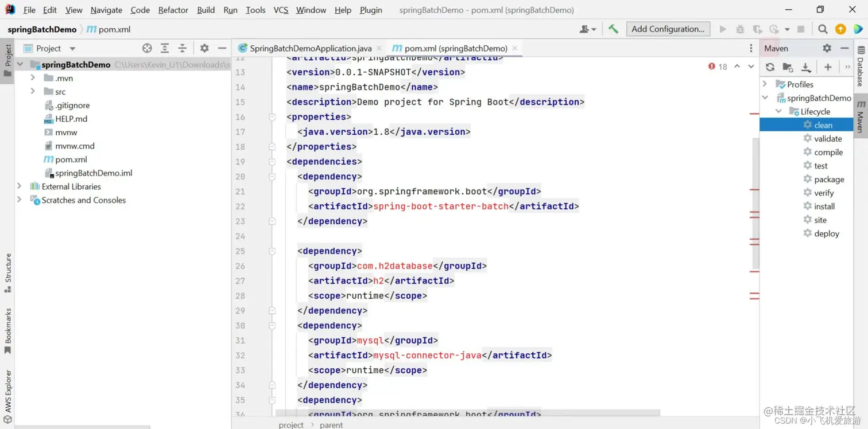The width and height of the screenshot is (868, 429).
Task: Click 'parent' breadcrumb at editor bottom
Action: pyautogui.click(x=331, y=425)
